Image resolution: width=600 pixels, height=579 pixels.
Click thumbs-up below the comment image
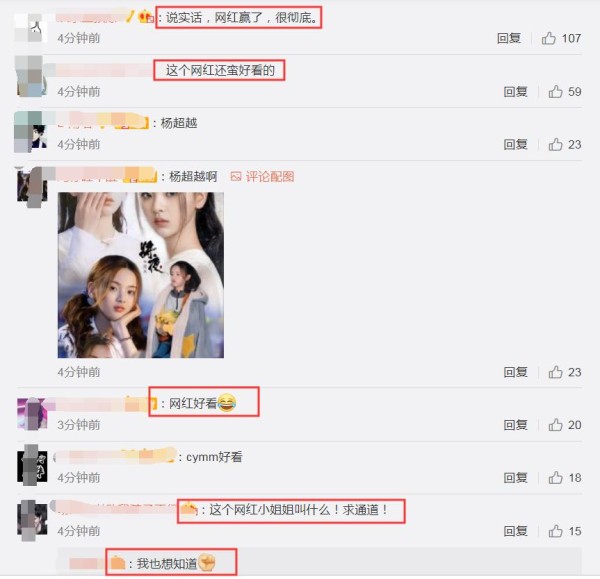pyautogui.click(x=555, y=372)
